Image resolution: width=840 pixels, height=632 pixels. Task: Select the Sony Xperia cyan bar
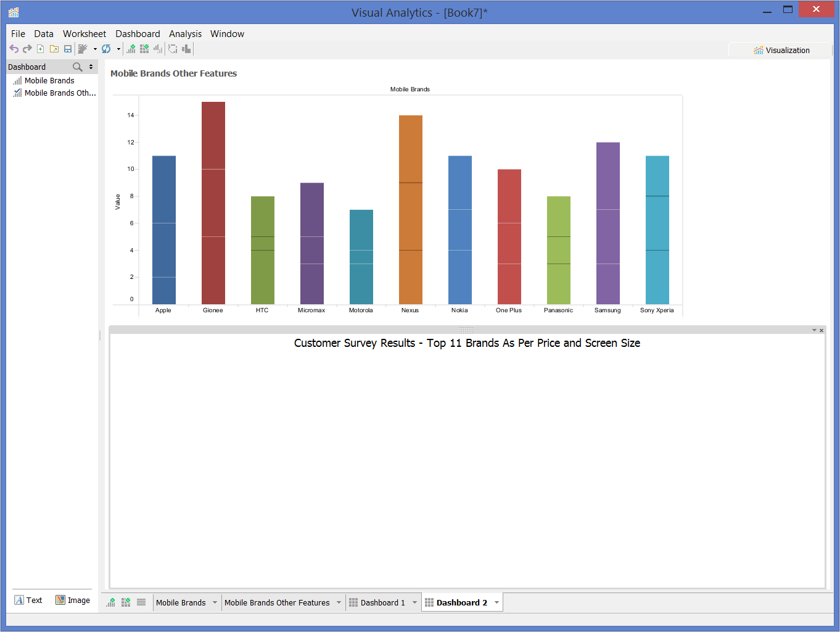[657, 230]
